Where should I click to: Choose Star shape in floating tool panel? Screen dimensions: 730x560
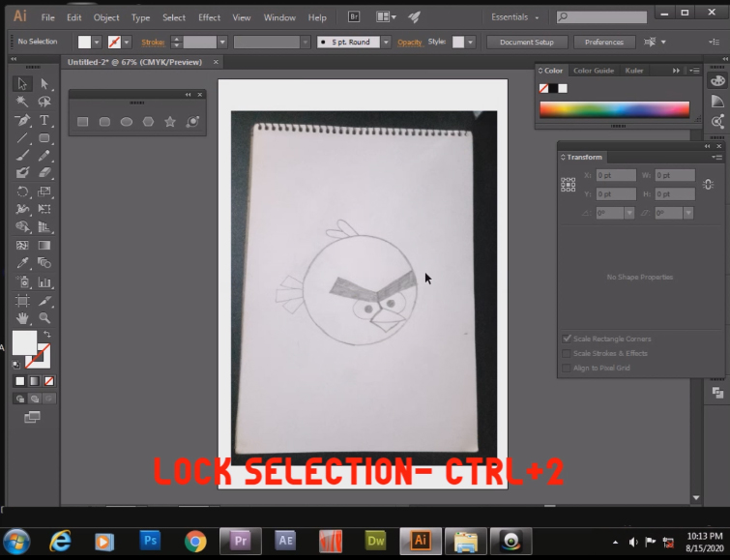170,122
